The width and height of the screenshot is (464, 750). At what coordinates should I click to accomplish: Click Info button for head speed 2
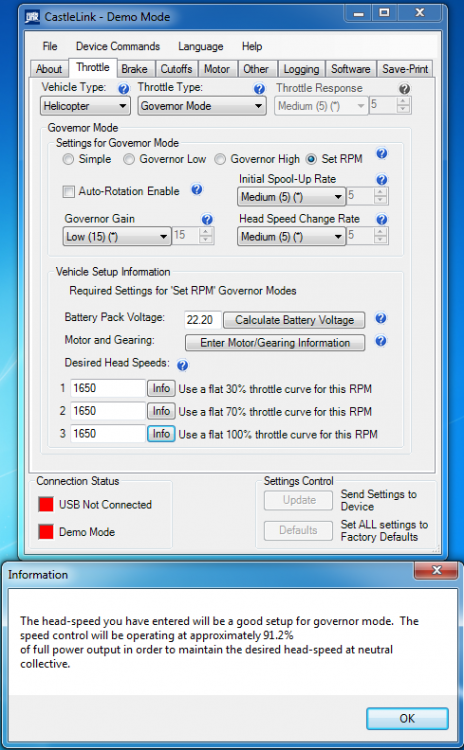161,411
